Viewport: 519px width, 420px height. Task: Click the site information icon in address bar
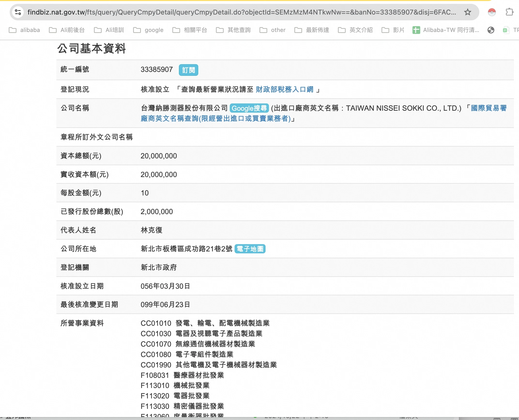pyautogui.click(x=18, y=12)
